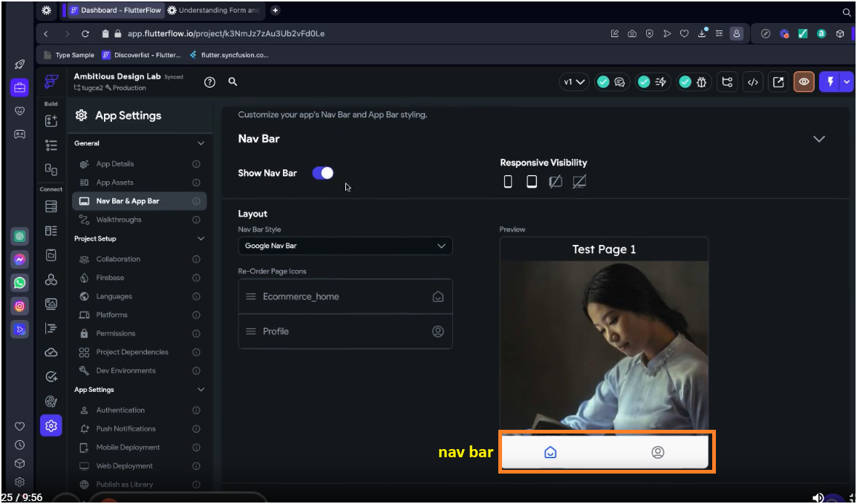Viewport: 857px width, 504px height.
Task: Toggle phone responsive visibility icon
Action: point(508,182)
